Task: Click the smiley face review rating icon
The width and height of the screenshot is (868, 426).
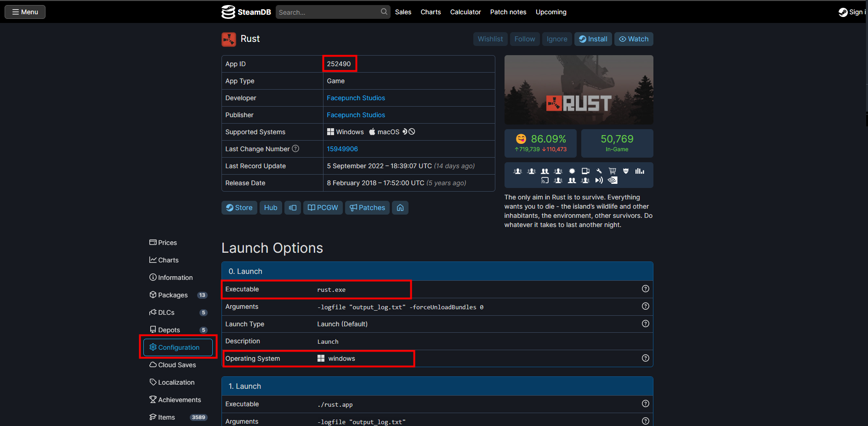Action: tap(521, 139)
